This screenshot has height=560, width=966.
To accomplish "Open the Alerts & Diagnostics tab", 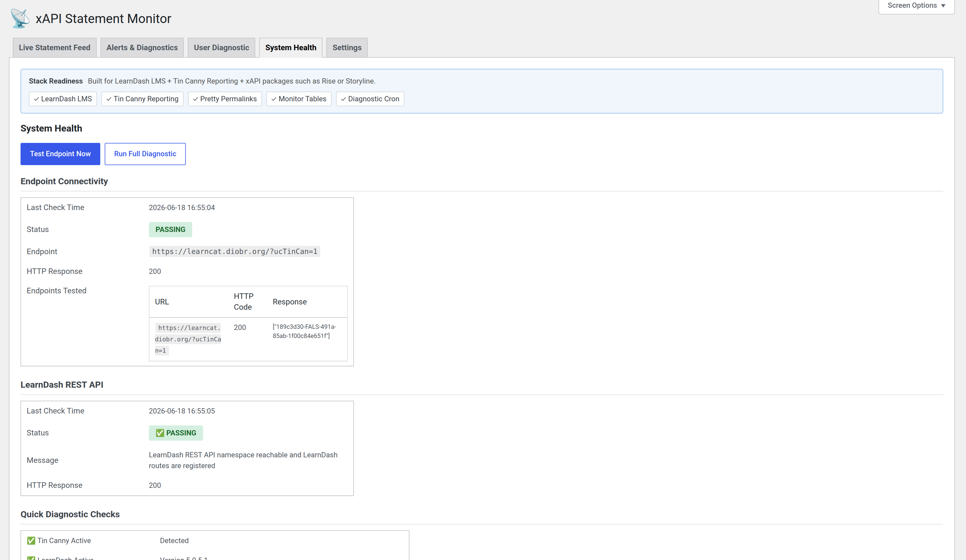I will [142, 47].
